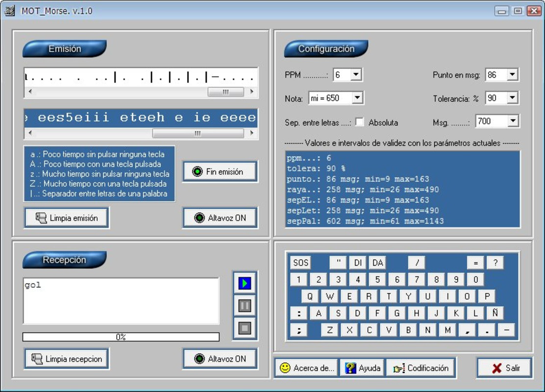Image resolution: width=545 pixels, height=392 pixels.
Task: Click Limpia recepcion button
Action: click(x=67, y=359)
